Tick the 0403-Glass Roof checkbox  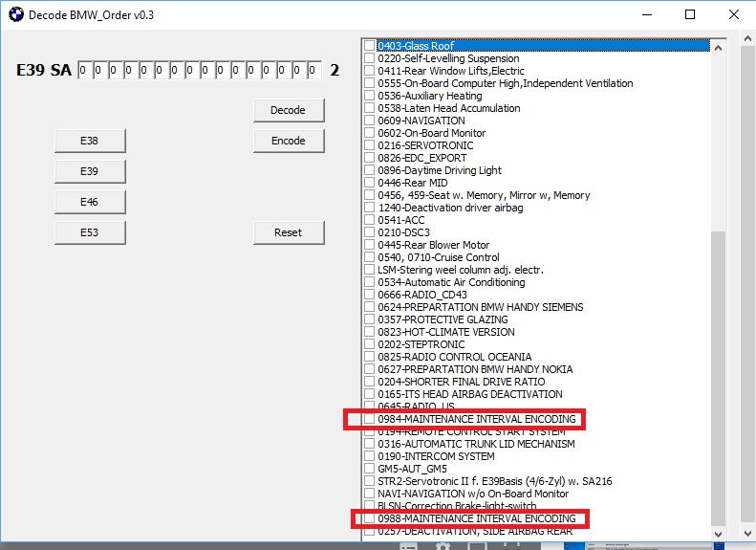click(x=370, y=46)
